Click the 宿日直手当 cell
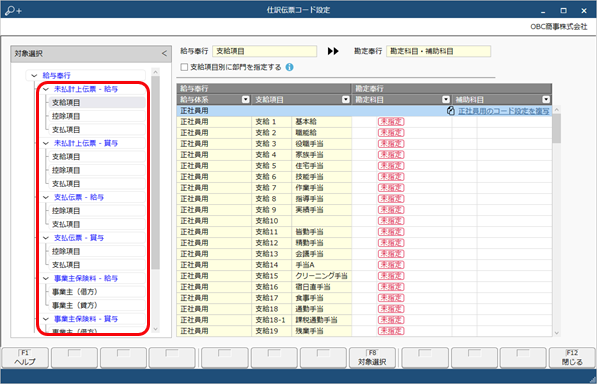Image resolution: width=597 pixels, height=384 pixels. point(322,287)
